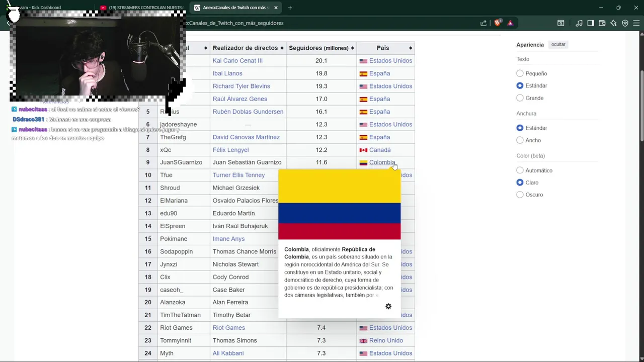
Task: Click the large Colombia flag image in popup
Action: point(340,205)
